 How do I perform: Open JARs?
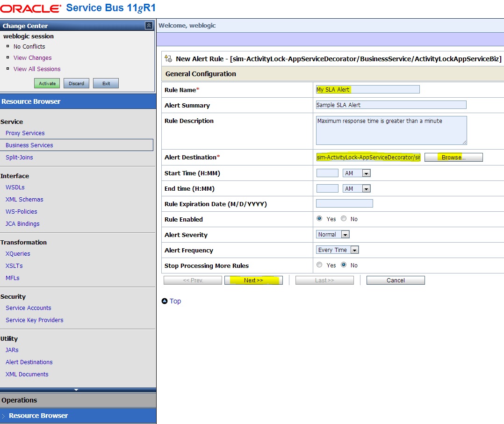click(x=12, y=351)
